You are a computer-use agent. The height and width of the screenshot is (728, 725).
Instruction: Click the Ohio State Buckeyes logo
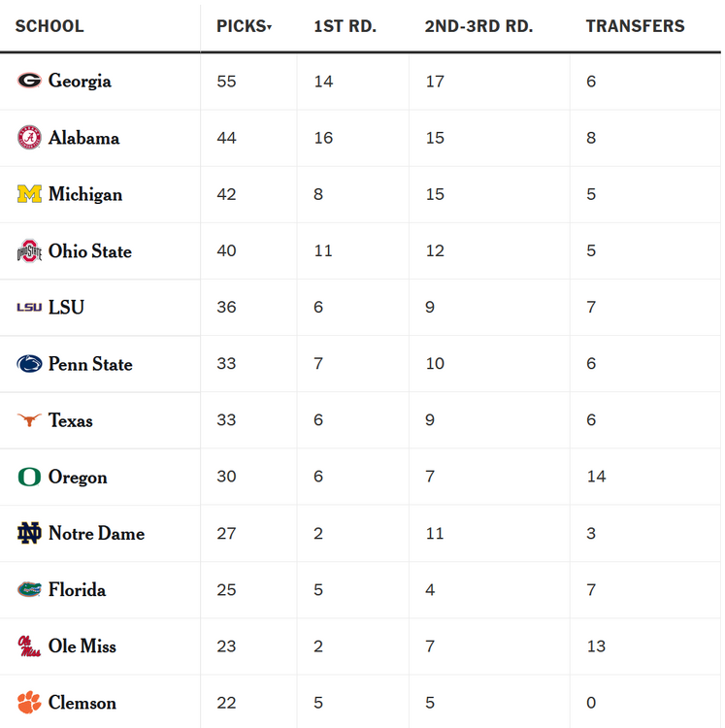pyautogui.click(x=29, y=251)
